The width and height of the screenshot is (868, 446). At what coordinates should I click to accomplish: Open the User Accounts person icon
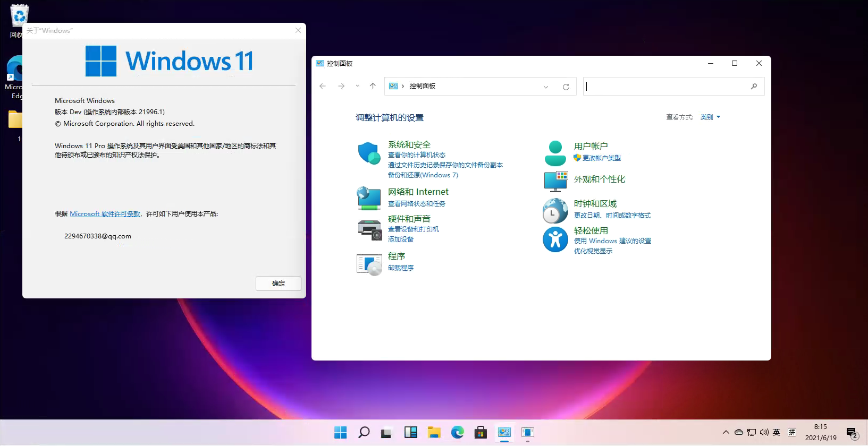point(555,153)
